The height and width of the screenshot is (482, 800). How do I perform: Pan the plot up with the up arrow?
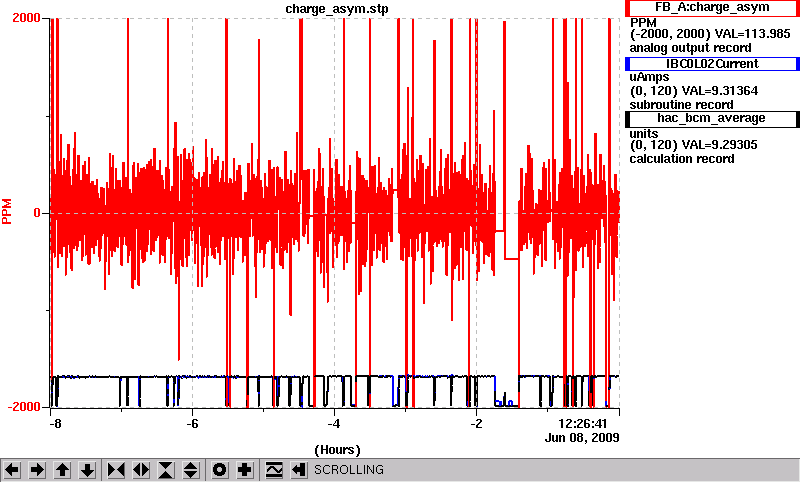[x=62, y=470]
